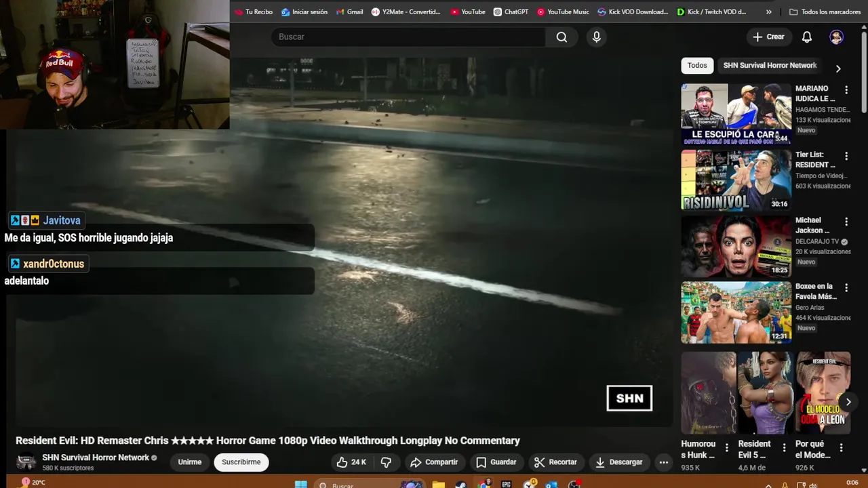Click the Suscribirme button
The image size is (868, 488).
click(x=241, y=462)
